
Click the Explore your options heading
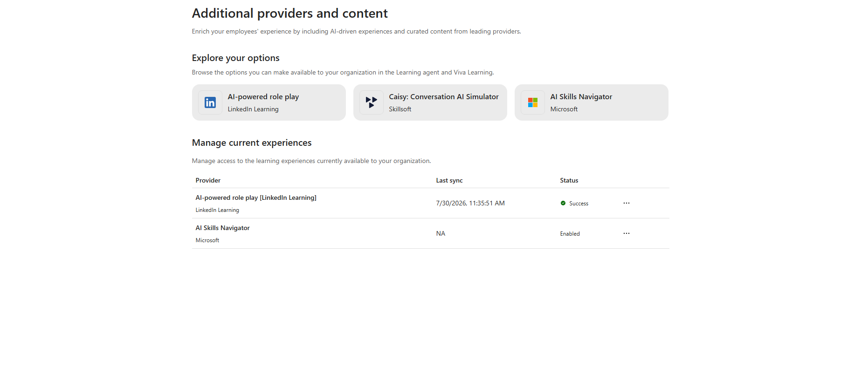coord(236,58)
